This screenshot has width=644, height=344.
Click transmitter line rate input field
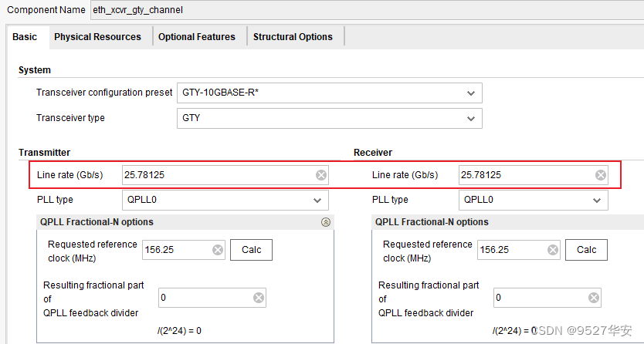coord(216,175)
